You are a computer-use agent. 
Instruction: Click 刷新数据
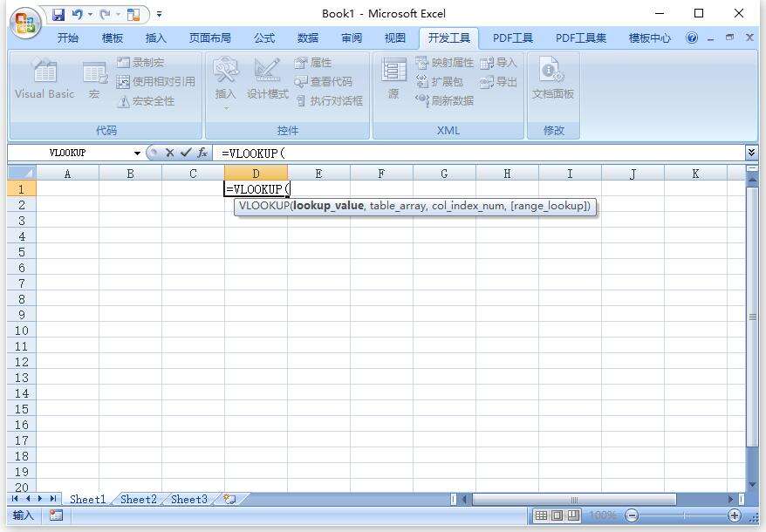coord(445,100)
